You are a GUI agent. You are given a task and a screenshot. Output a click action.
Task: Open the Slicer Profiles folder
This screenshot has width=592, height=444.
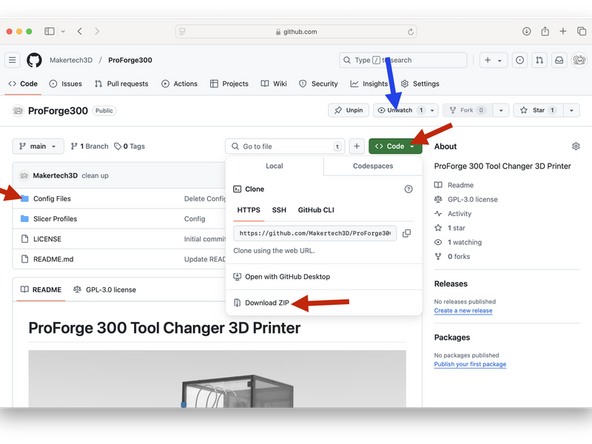[x=55, y=219]
